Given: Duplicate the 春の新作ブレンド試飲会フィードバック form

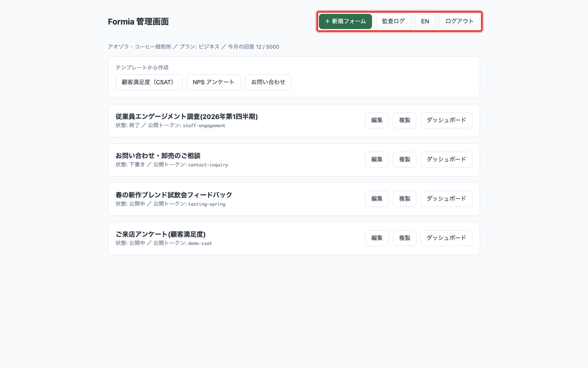Looking at the screenshot, I should point(405,199).
